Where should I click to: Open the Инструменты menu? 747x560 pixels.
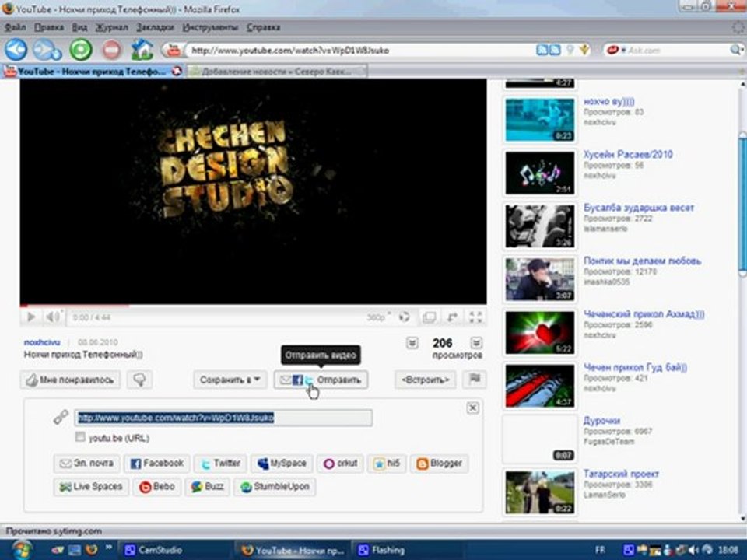click(x=210, y=27)
